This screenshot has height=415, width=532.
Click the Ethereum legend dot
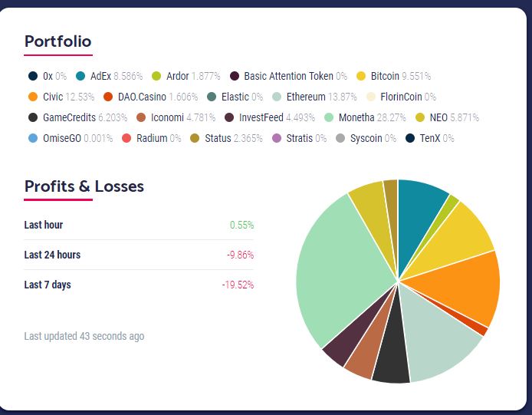277,97
